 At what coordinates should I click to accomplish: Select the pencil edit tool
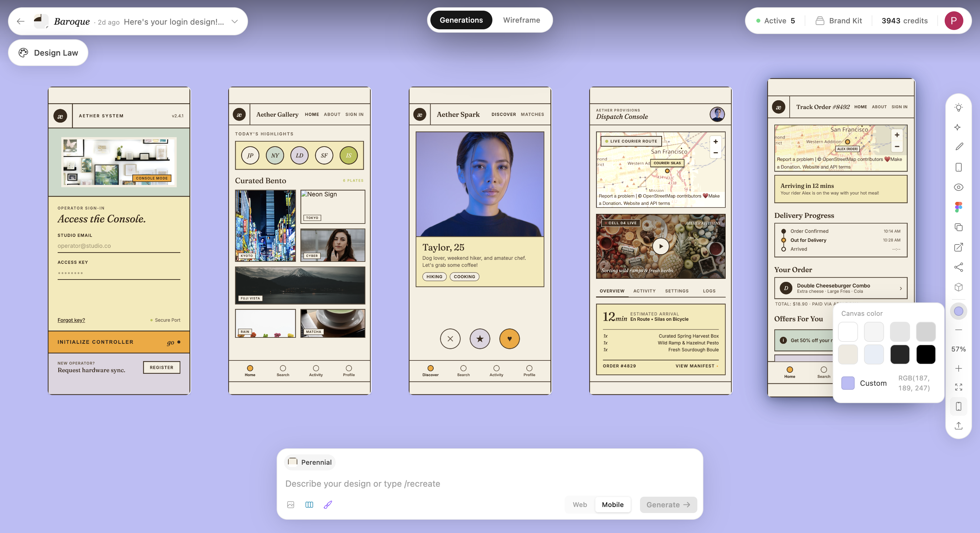click(x=958, y=147)
